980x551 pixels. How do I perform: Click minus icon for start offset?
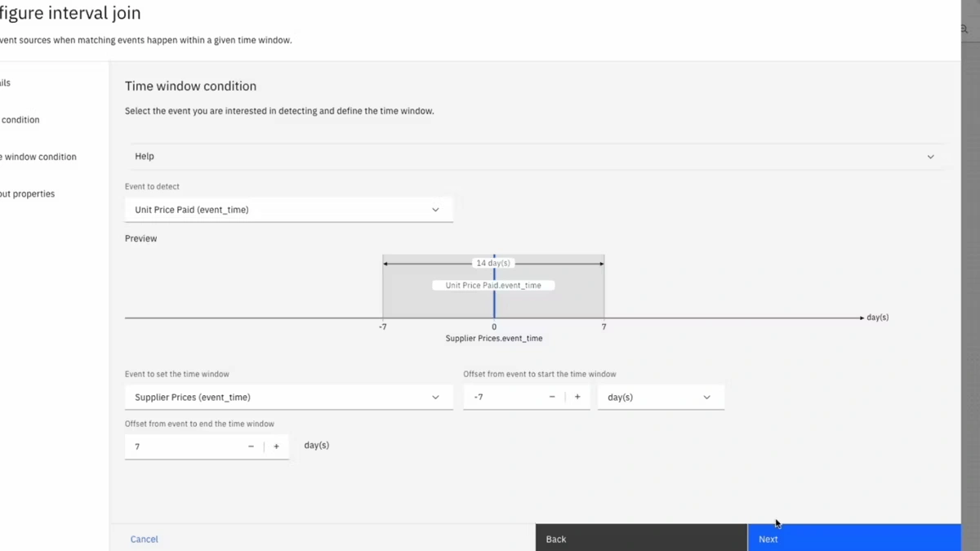pos(552,398)
